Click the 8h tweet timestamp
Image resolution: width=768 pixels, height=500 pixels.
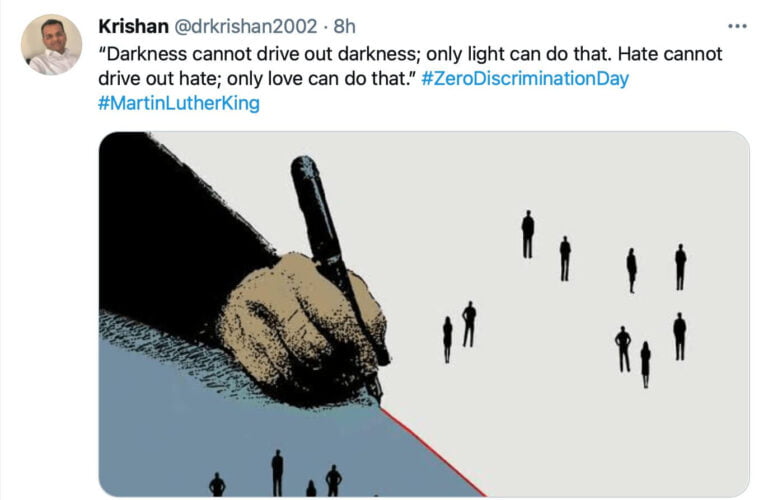pyautogui.click(x=344, y=26)
